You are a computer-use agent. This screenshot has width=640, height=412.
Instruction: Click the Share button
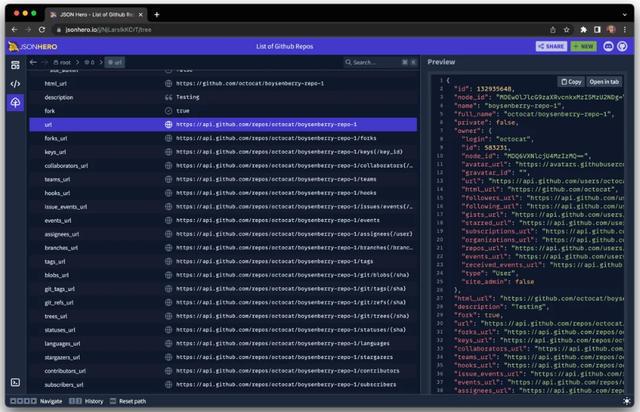click(x=551, y=46)
